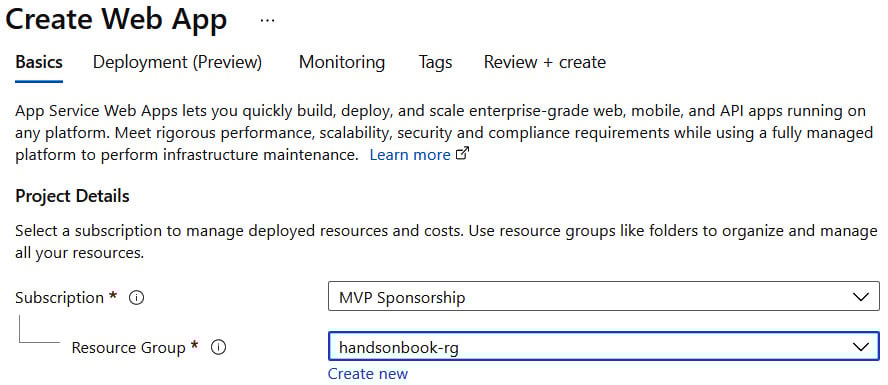Click the Resource Group field label
This screenshot has width=888, height=385.
(128, 348)
